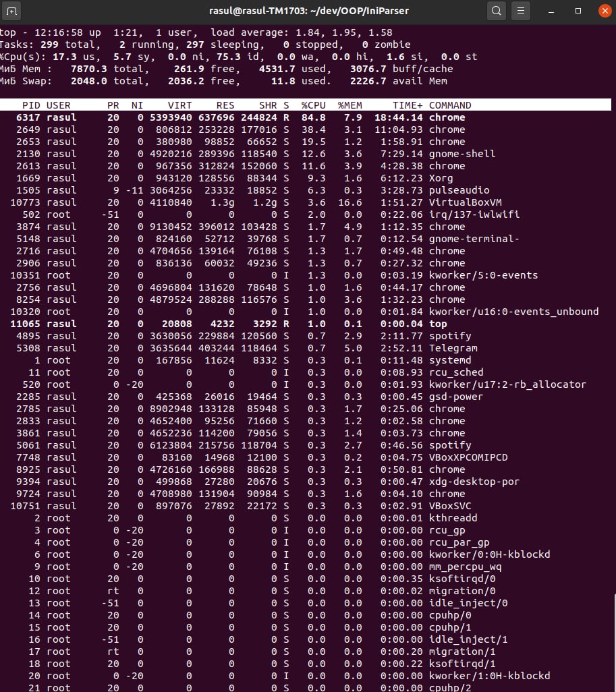The image size is (616, 692).
Task: Minimize the terminal window
Action: 551,11
